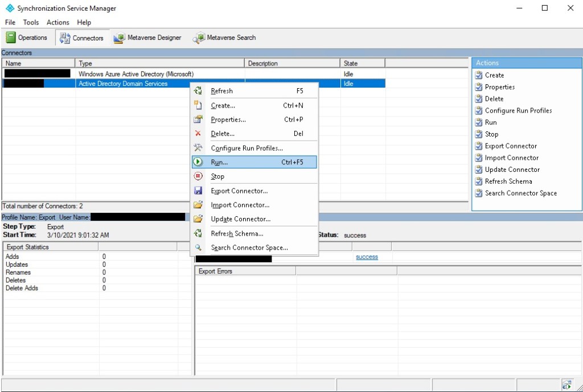
Task: Click Update Connector in Actions pane
Action: tap(512, 170)
